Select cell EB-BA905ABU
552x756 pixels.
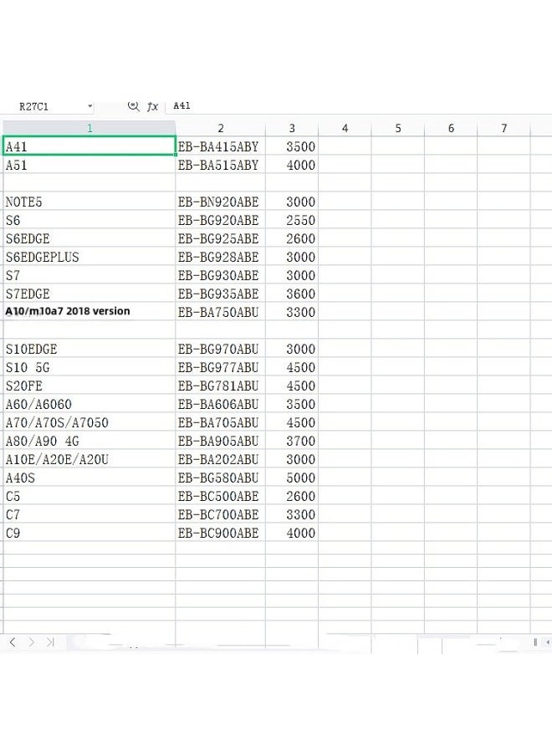(220, 440)
